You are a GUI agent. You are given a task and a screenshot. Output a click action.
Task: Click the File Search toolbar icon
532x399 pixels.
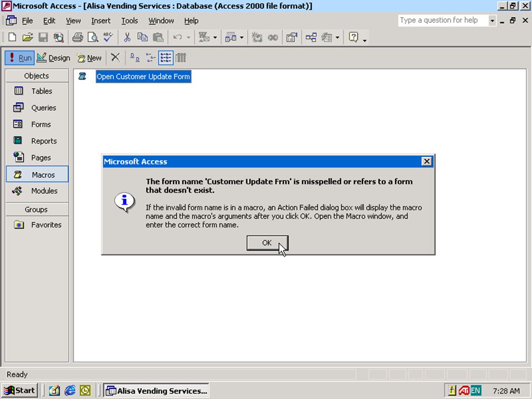[58, 37]
